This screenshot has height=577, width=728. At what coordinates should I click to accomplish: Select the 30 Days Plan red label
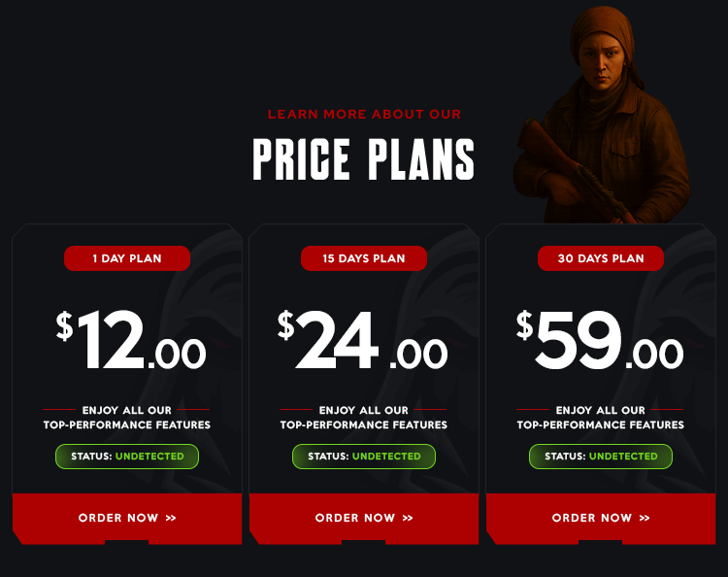(x=601, y=258)
